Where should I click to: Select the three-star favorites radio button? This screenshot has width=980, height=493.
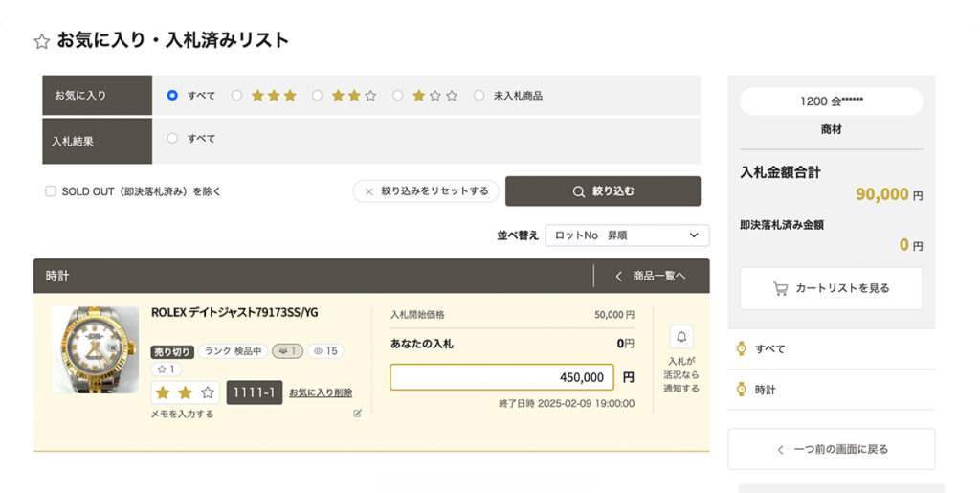(236, 95)
